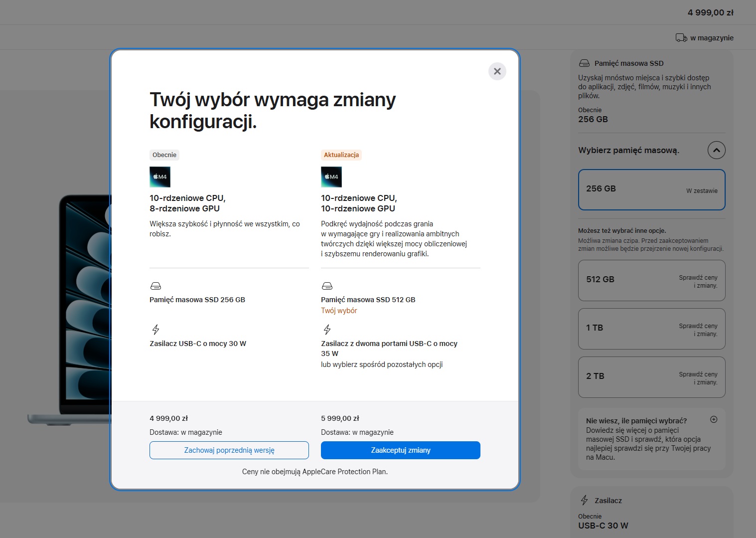Click lightning icon above 35 W charger
The height and width of the screenshot is (538, 756).
327,330
